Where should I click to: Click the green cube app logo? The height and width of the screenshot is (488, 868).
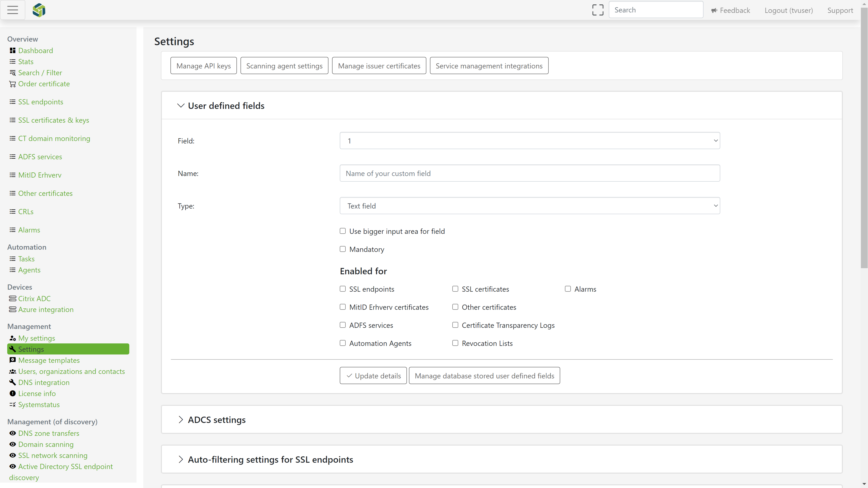pyautogui.click(x=39, y=10)
